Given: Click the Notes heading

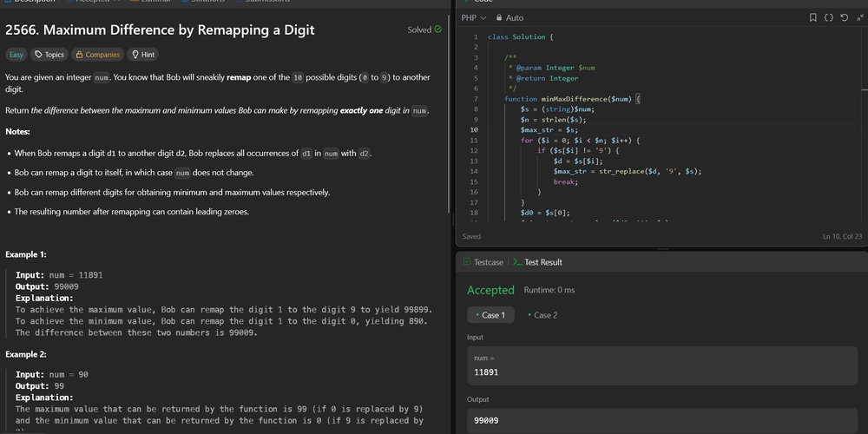Looking at the screenshot, I should point(17,132).
